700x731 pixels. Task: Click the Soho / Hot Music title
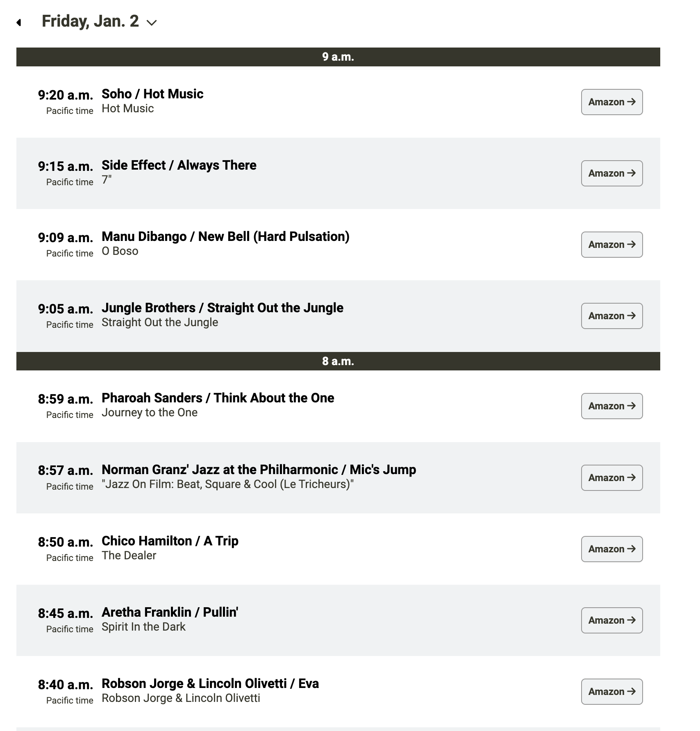tap(152, 94)
